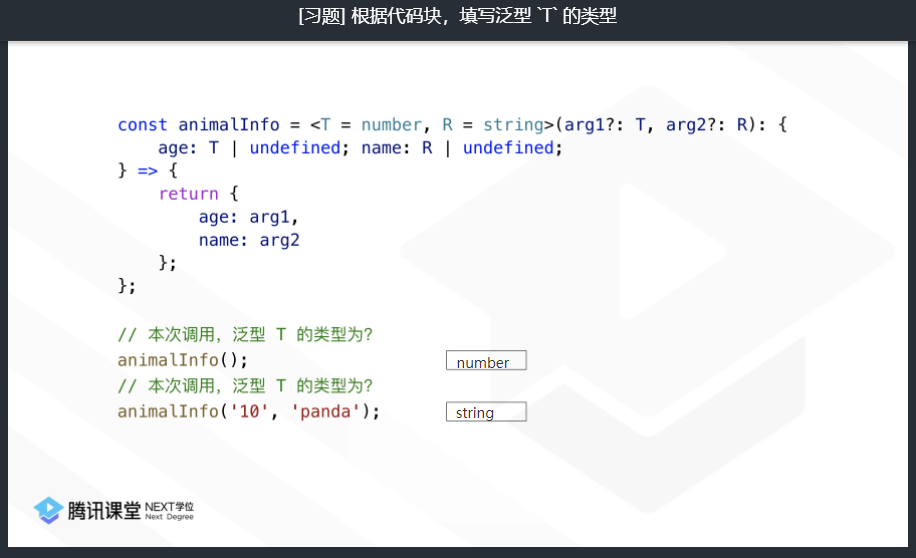916x558 pixels.
Task: Click the "age: arg1," code line
Action: 249,217
